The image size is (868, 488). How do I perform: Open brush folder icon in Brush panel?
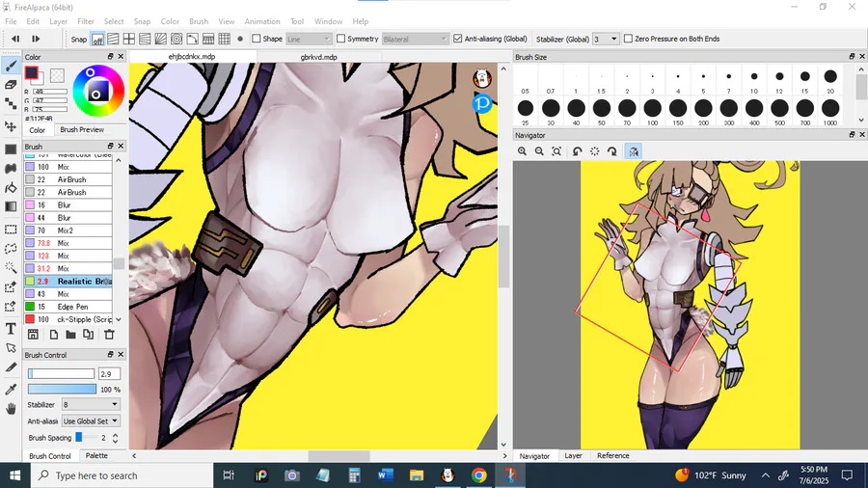(x=70, y=335)
